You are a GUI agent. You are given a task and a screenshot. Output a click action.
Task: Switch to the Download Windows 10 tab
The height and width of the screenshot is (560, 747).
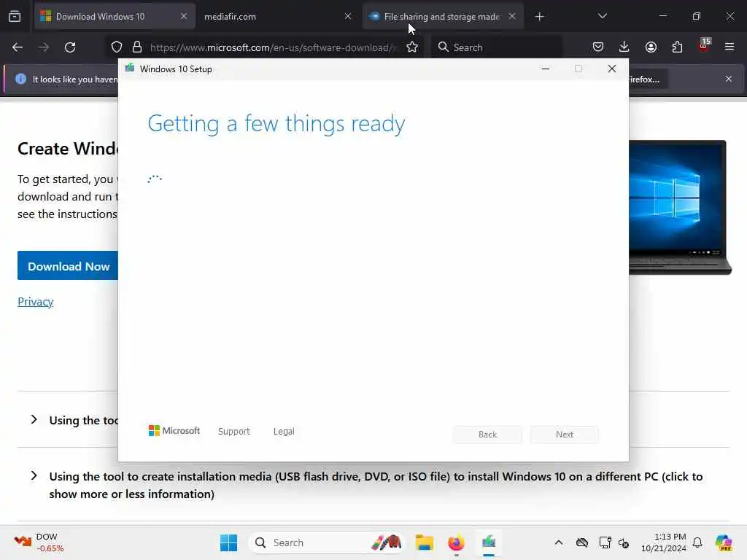[115, 17]
